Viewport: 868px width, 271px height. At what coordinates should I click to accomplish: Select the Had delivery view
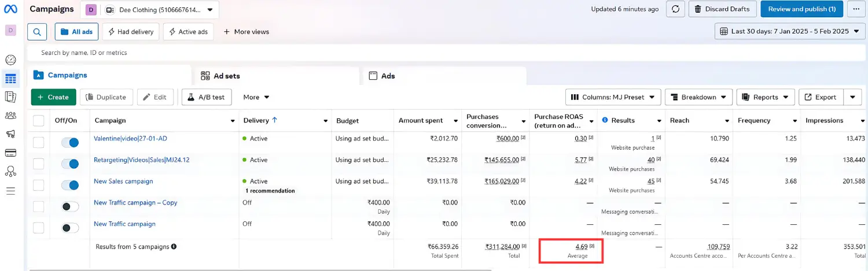[x=131, y=32]
